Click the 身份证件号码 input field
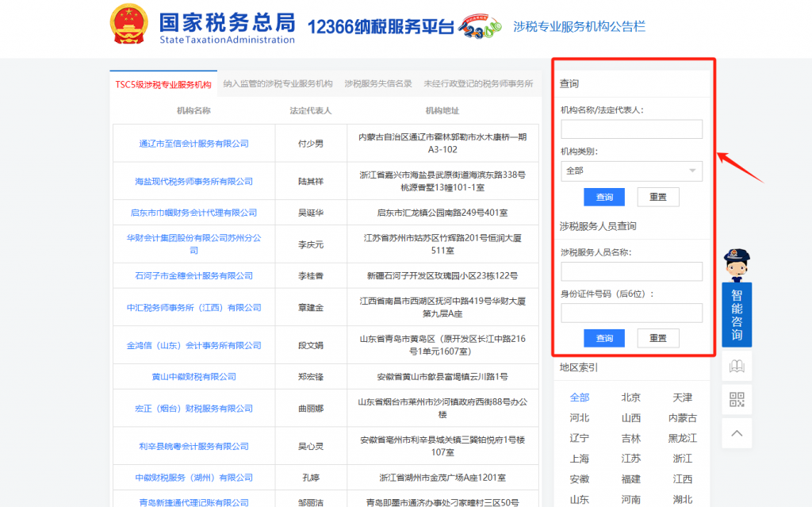Image resolution: width=812 pixels, height=507 pixels. tap(631, 313)
